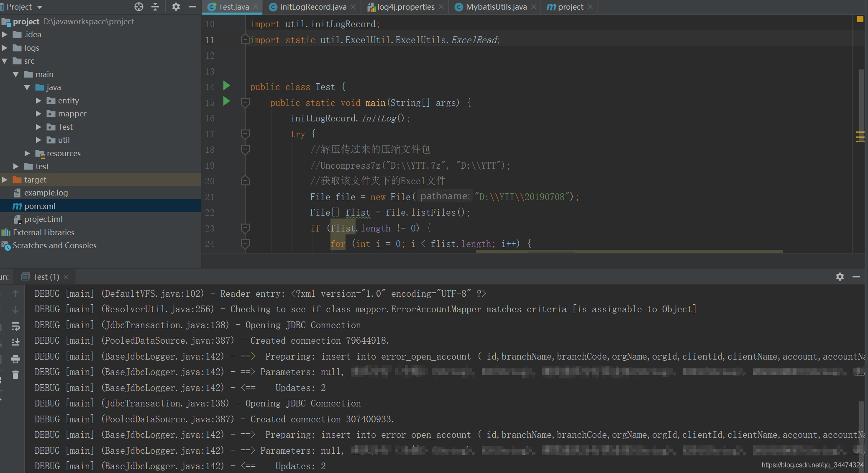This screenshot has height=473, width=868.
Task: Print the console output
Action: [x=16, y=359]
